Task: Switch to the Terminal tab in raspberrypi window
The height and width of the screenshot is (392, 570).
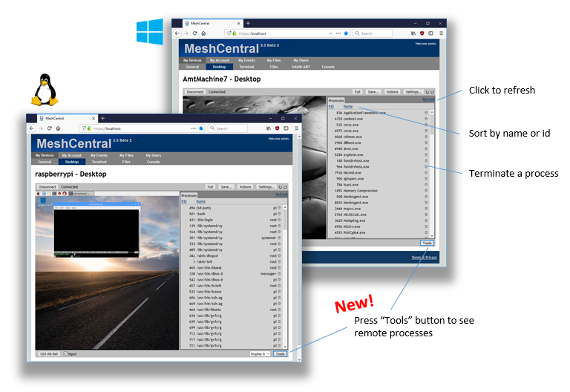Action: pos(99,162)
